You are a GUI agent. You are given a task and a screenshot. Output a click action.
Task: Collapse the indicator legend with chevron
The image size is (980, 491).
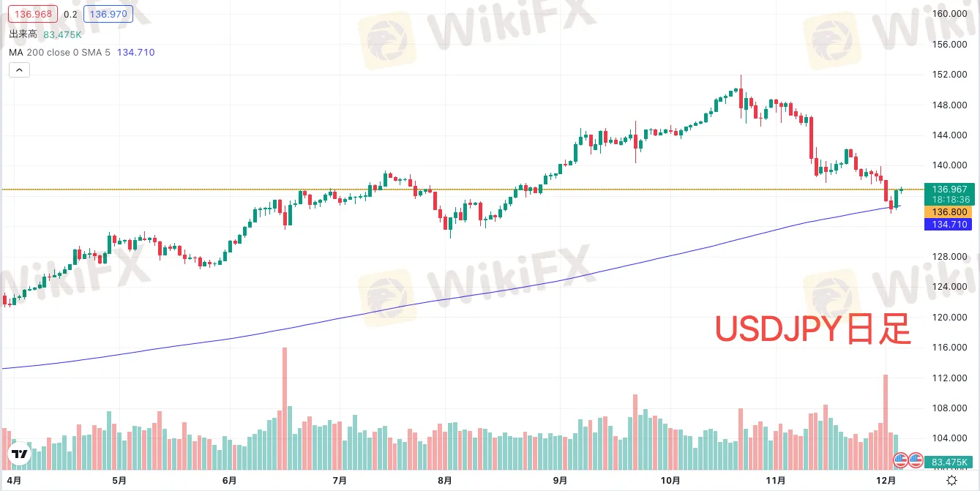[19, 70]
